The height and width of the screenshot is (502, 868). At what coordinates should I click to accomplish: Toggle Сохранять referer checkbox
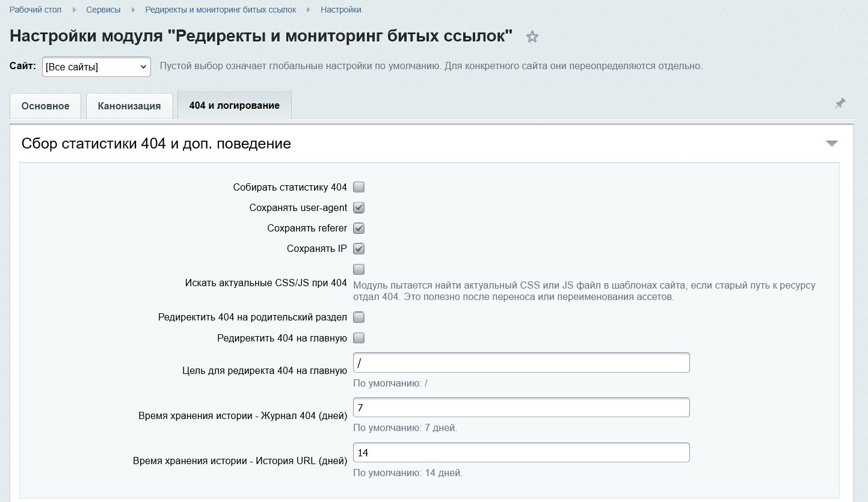359,228
